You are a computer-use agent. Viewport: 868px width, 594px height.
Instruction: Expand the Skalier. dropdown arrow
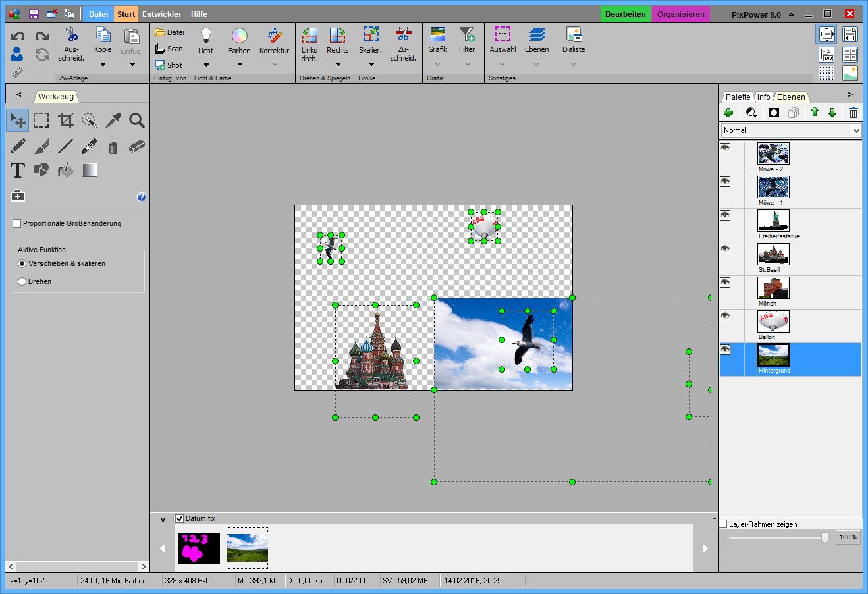(371, 65)
